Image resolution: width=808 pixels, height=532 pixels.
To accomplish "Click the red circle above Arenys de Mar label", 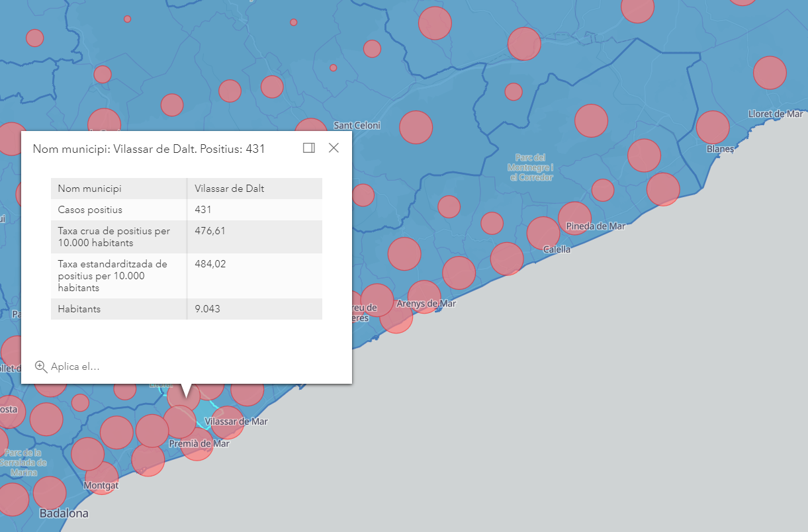I will [424, 296].
